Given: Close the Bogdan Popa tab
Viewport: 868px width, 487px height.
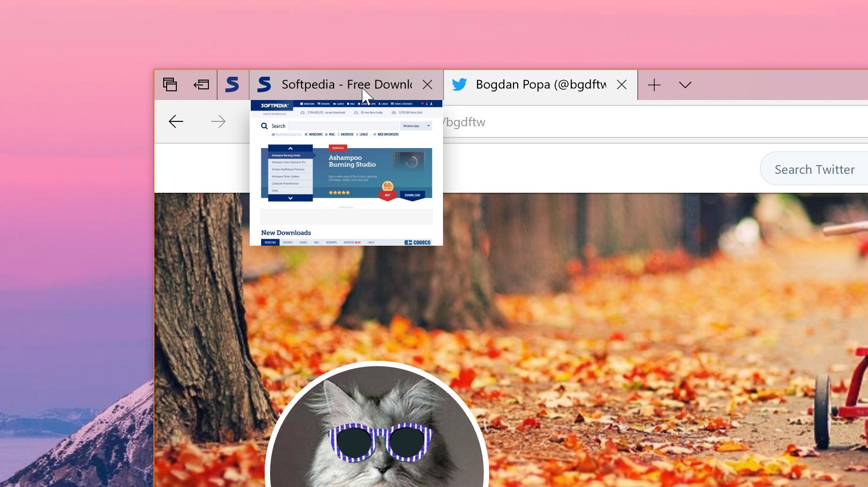Looking at the screenshot, I should click(621, 84).
